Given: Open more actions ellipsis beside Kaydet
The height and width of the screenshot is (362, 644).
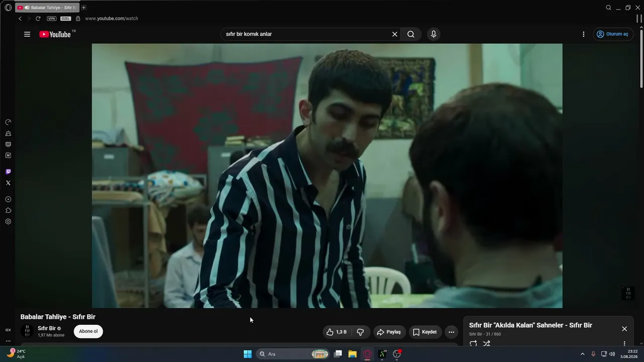Looking at the screenshot, I should click(x=451, y=332).
